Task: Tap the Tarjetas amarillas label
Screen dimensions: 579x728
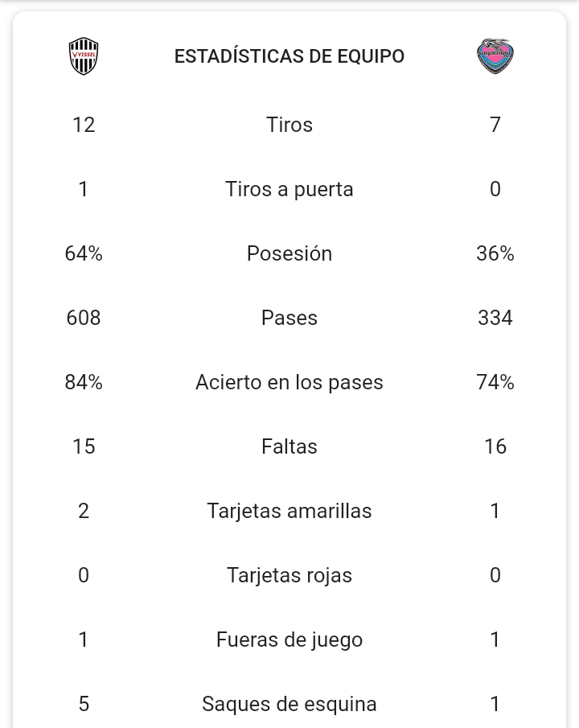Action: (289, 511)
